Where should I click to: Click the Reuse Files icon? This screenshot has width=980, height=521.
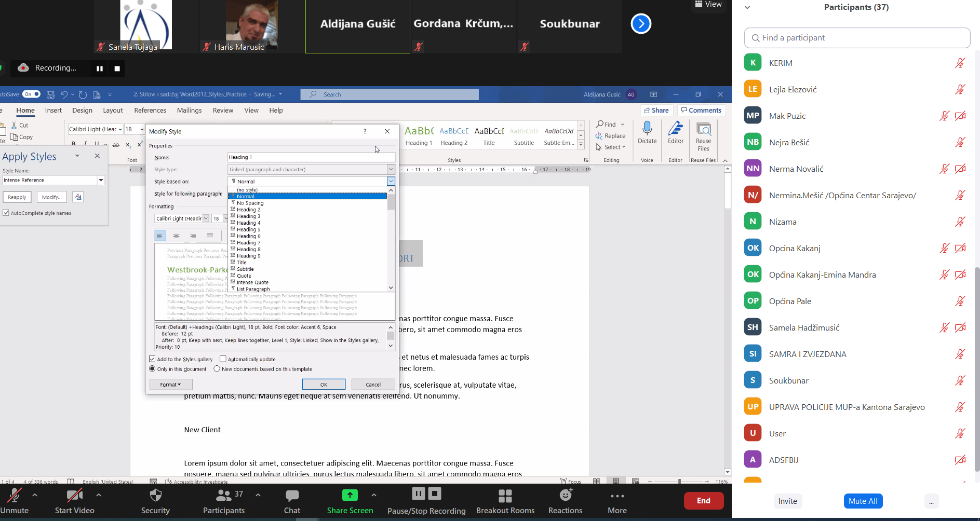(703, 130)
